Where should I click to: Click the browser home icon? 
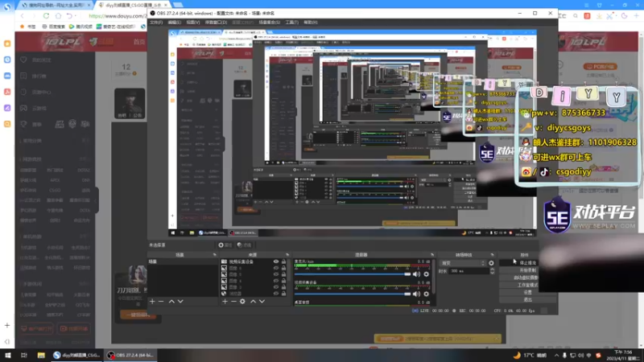58,15
